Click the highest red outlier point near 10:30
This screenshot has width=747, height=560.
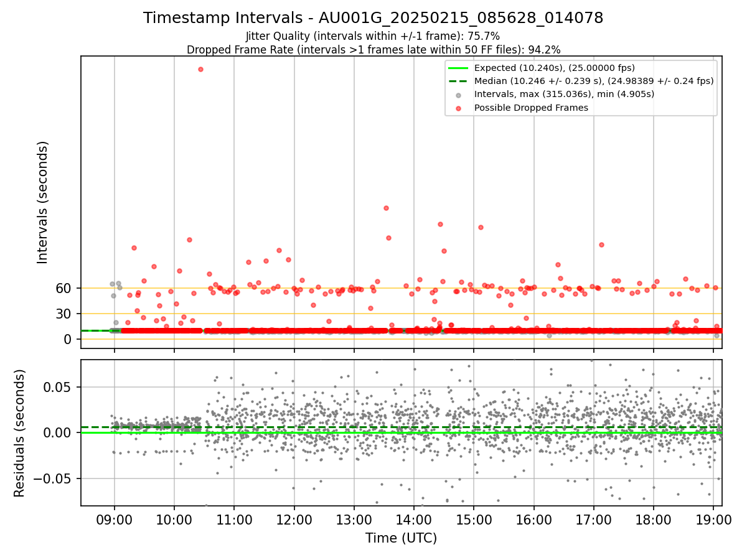tap(200, 69)
